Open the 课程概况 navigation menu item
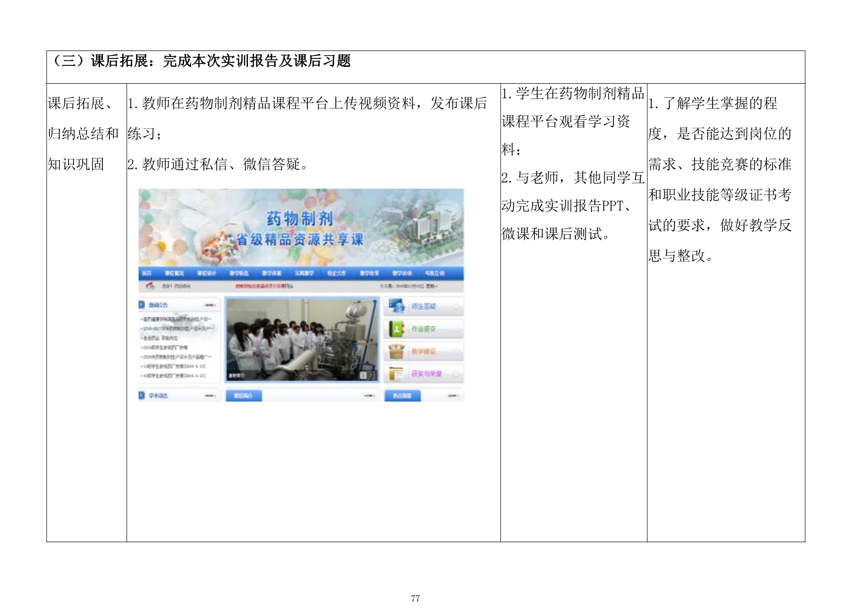This screenshot has height=614, width=868. pyautogui.click(x=174, y=273)
